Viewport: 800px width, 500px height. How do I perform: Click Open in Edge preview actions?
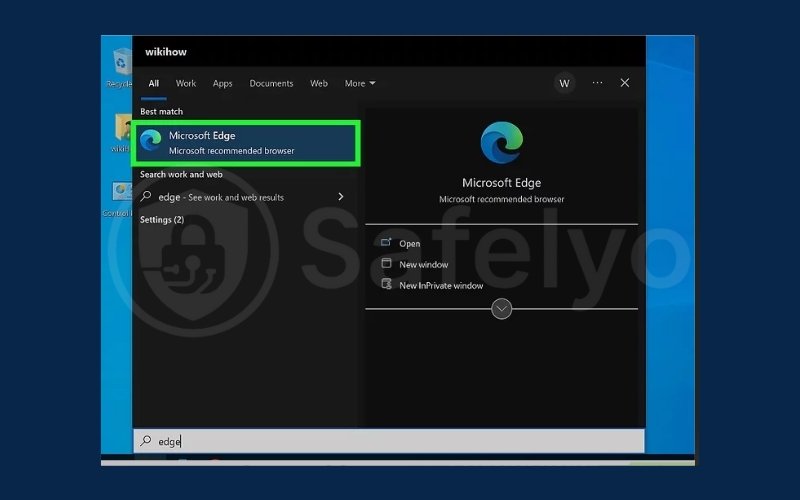coord(410,243)
